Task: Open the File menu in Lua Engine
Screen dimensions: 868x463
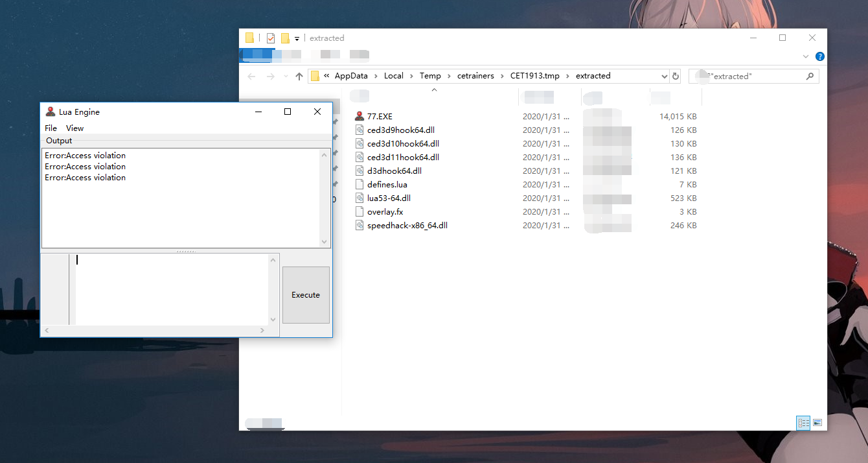Action: coord(51,128)
